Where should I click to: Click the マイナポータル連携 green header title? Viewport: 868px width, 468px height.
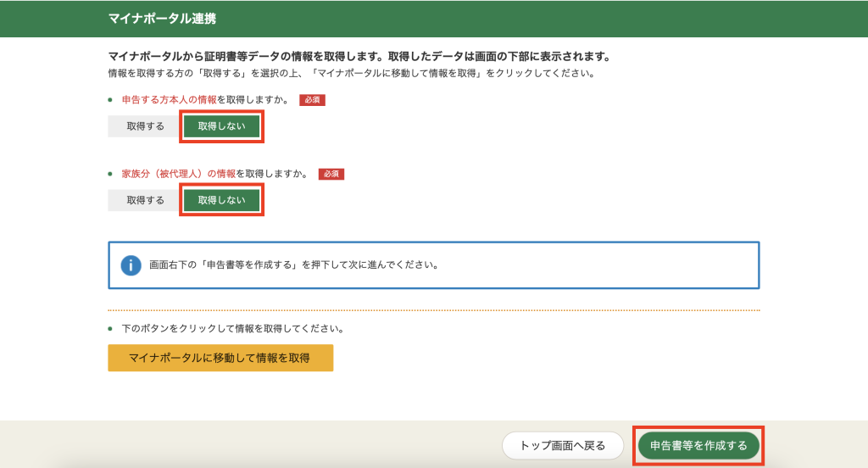(x=156, y=19)
